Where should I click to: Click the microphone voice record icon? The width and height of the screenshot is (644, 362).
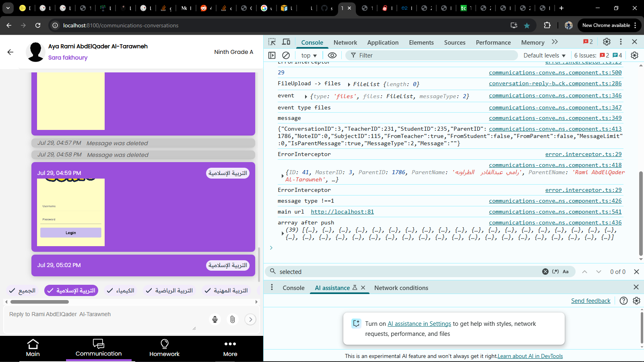[x=215, y=319]
